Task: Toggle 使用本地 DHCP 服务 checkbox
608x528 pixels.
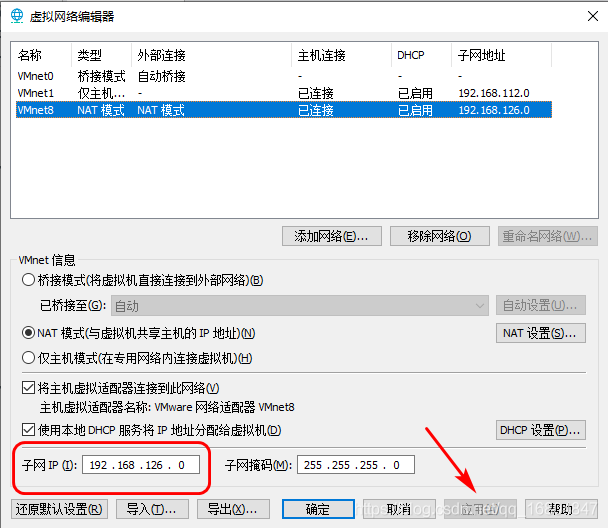Action: 28,430
